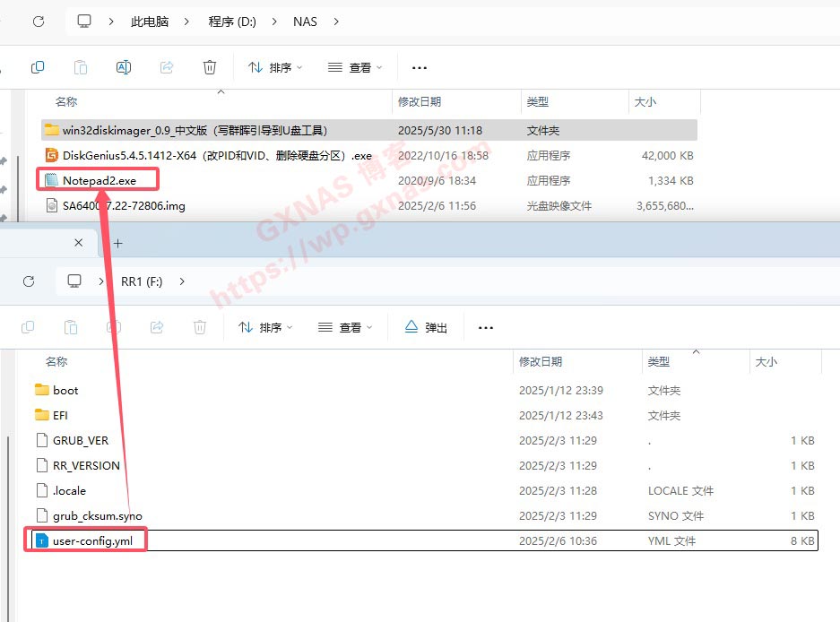Refresh the NAS folder view
The height and width of the screenshot is (622, 840).
39,21
